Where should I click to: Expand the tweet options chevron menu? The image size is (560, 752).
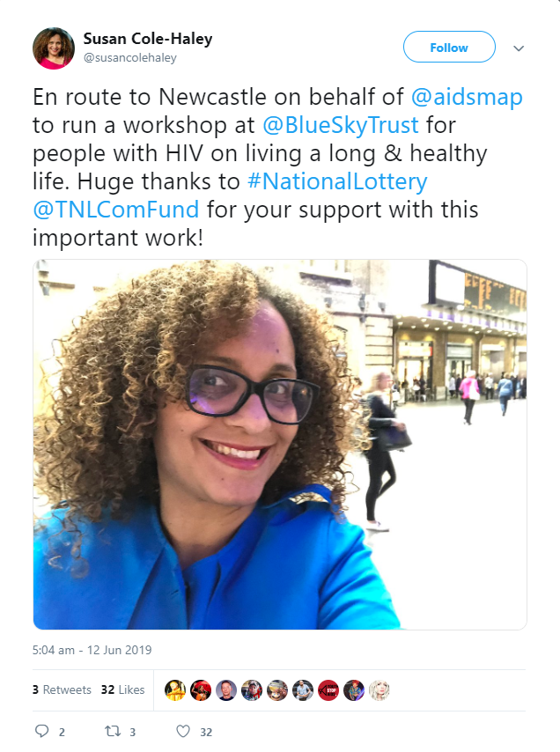click(x=519, y=48)
